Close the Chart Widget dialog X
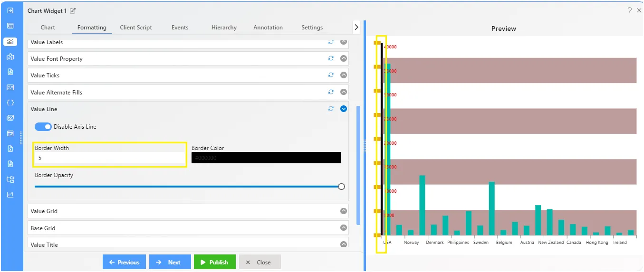The image size is (644, 272). click(639, 10)
